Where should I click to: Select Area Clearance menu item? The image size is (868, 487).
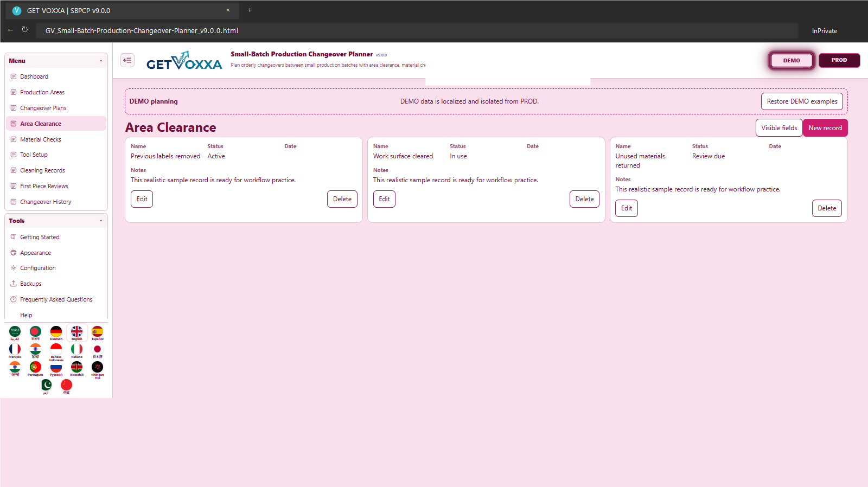click(x=56, y=124)
